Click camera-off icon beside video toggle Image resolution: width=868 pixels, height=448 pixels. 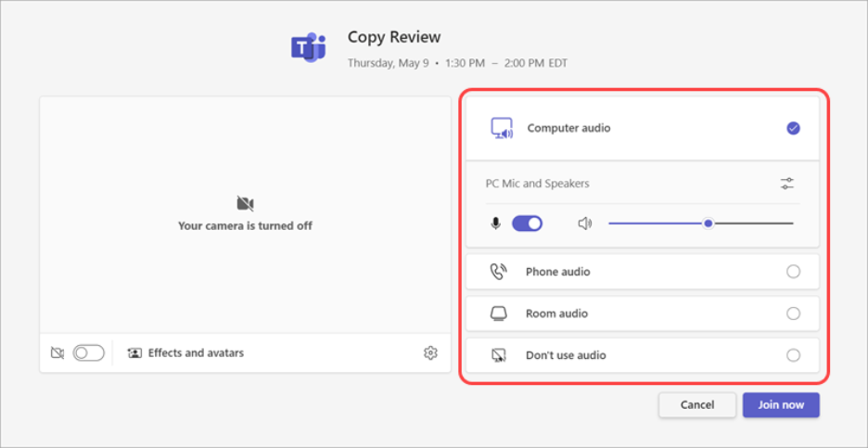(57, 353)
